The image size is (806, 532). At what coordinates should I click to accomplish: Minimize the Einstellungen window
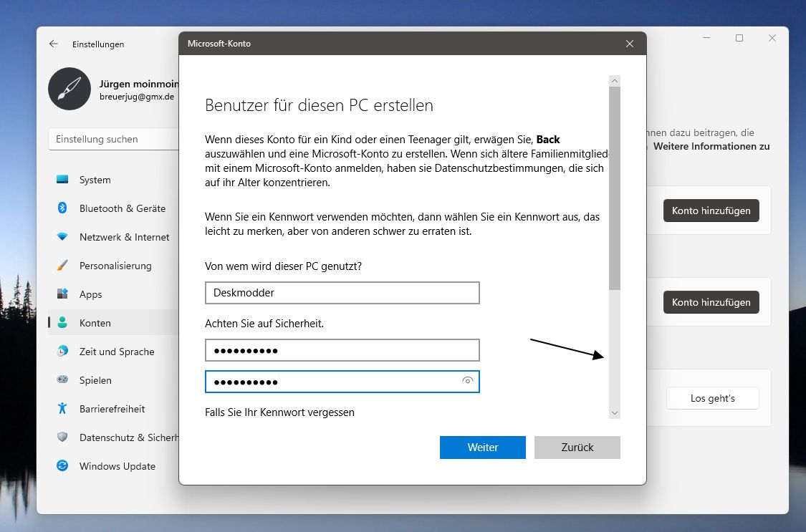(706, 38)
